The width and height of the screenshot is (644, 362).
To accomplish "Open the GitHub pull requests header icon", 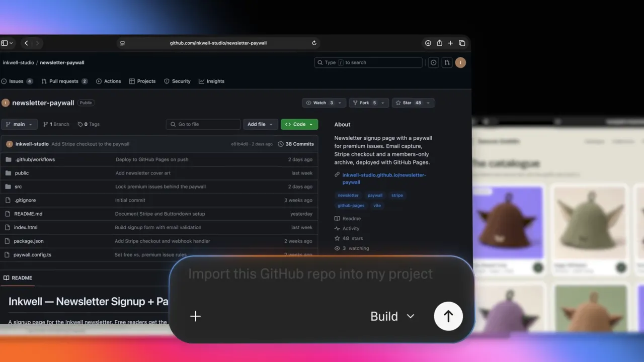I will [x=447, y=63].
